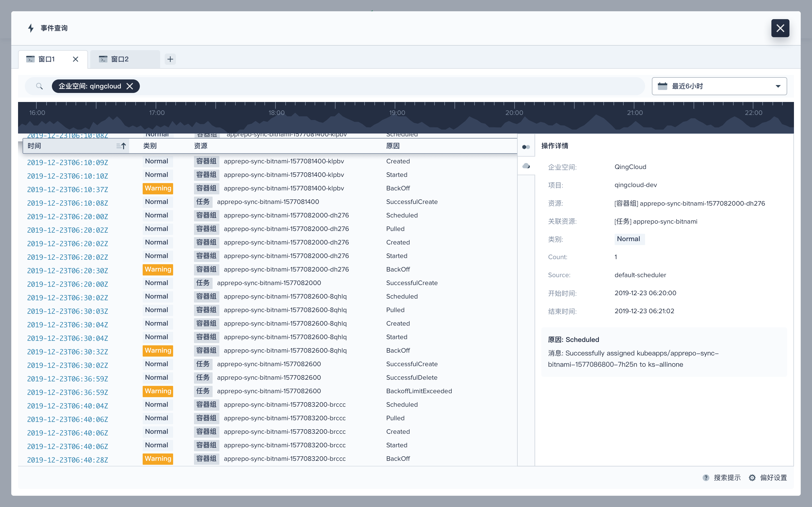
Task: Open the BackoffLimitExceeded event timestamp
Action: [67, 392]
